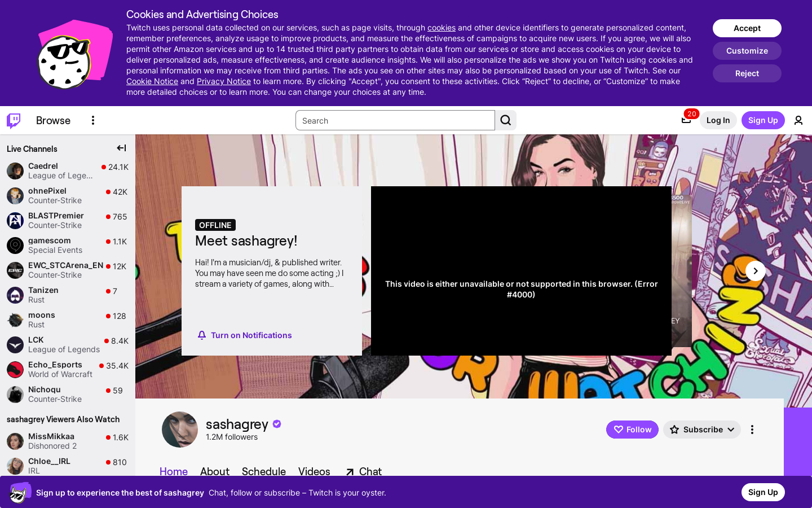Open the Browse menu item
Image resolution: width=812 pixels, height=508 pixels.
[53, 120]
